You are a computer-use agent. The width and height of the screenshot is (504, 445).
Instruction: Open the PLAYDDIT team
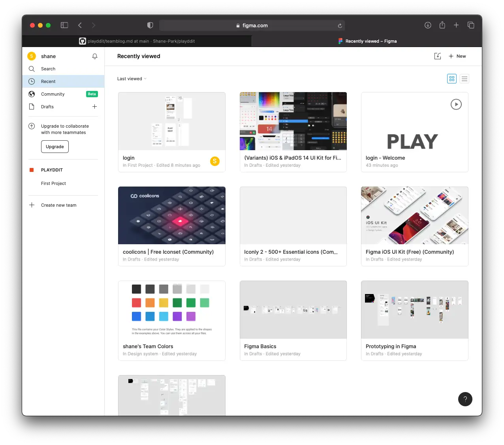tap(52, 170)
